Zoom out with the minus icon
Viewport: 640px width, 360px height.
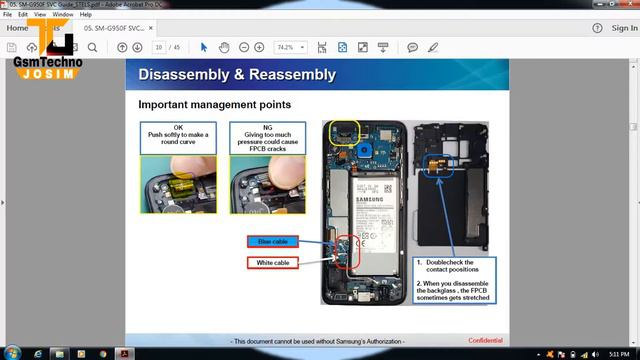(244, 47)
